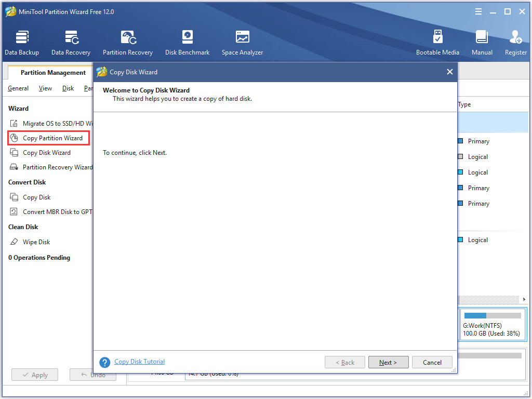Select Copy Partition Wizard in the sidebar

[x=52, y=138]
